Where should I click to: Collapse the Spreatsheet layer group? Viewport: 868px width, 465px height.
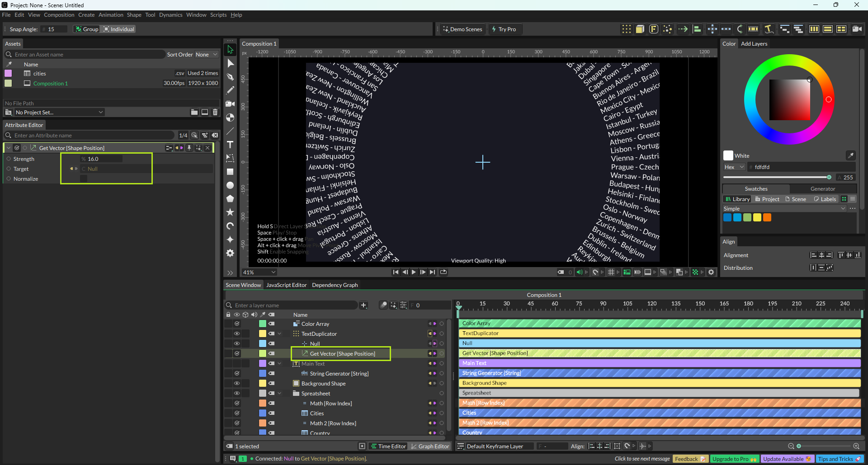[279, 393]
